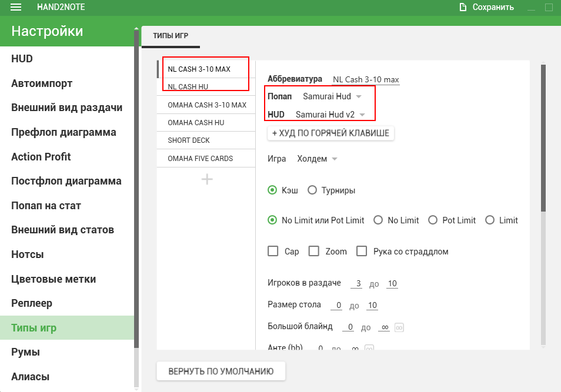The width and height of the screenshot is (561, 392).
Task: Open Попап на стат section
Action: tap(67, 206)
